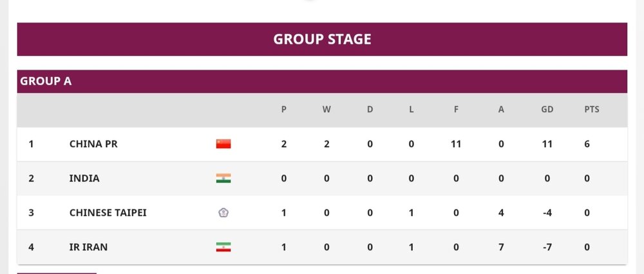This screenshot has height=274, width=644.
Task: Click the PTS column header
Action: [591, 110]
